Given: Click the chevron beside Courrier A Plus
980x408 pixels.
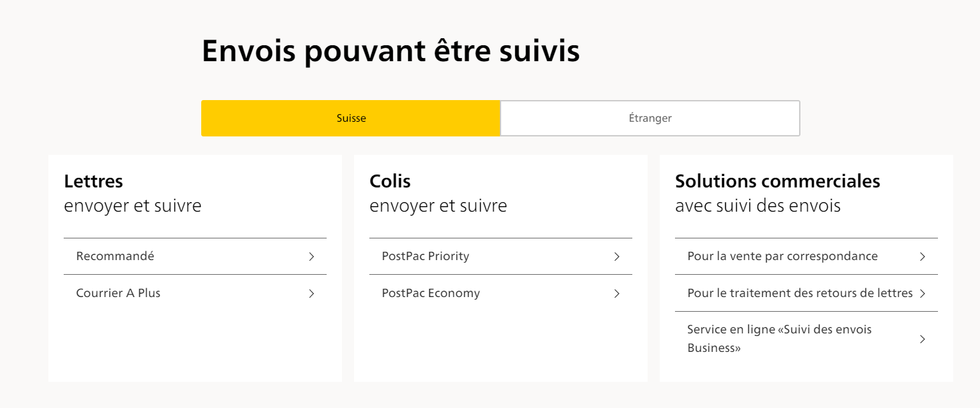Looking at the screenshot, I should 311,293.
